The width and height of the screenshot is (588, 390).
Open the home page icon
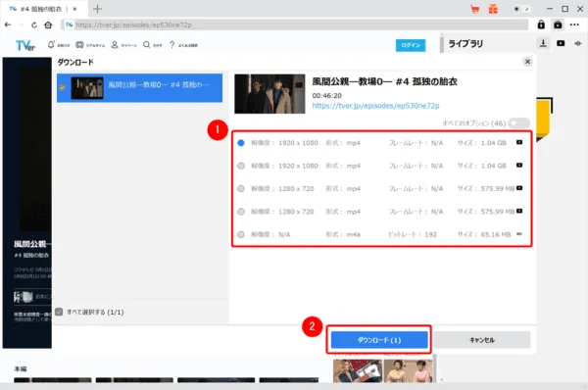(x=48, y=24)
